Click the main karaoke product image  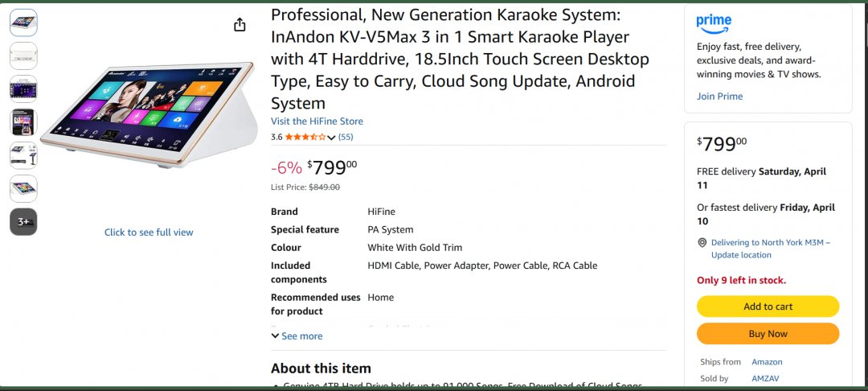149,113
